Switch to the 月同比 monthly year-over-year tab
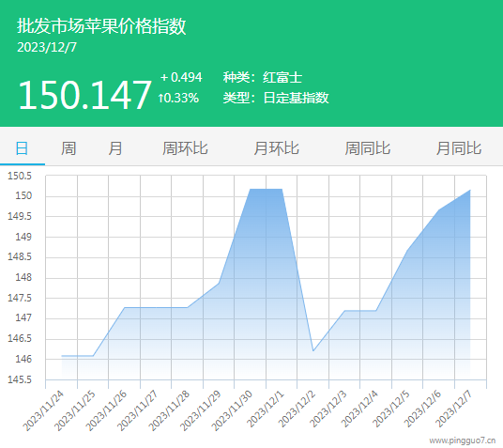The width and height of the screenshot is (503, 448). [459, 148]
